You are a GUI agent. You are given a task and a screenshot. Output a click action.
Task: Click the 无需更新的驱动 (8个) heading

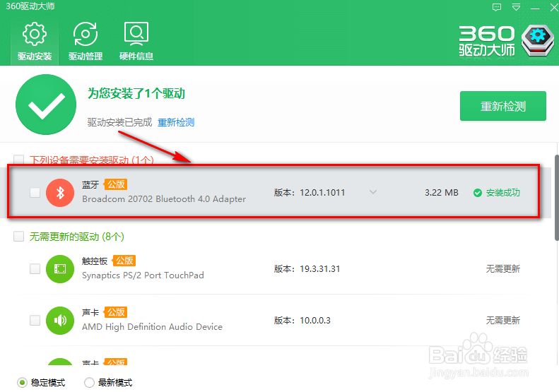pos(76,237)
